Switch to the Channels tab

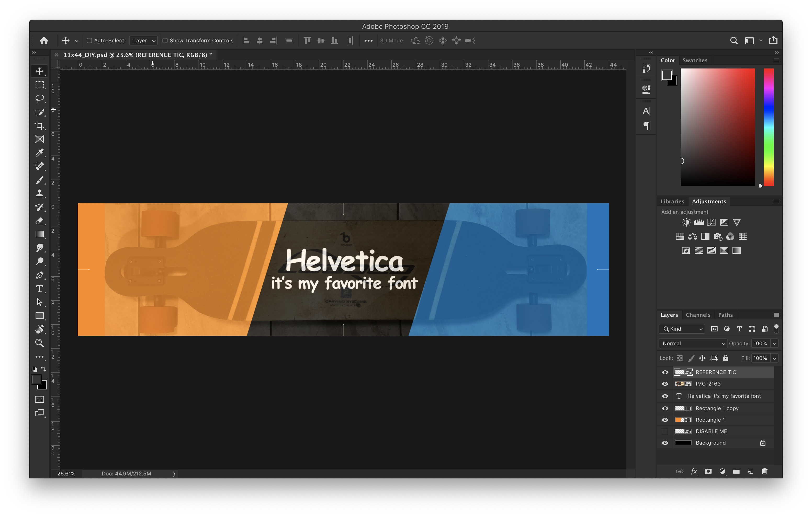tap(698, 315)
